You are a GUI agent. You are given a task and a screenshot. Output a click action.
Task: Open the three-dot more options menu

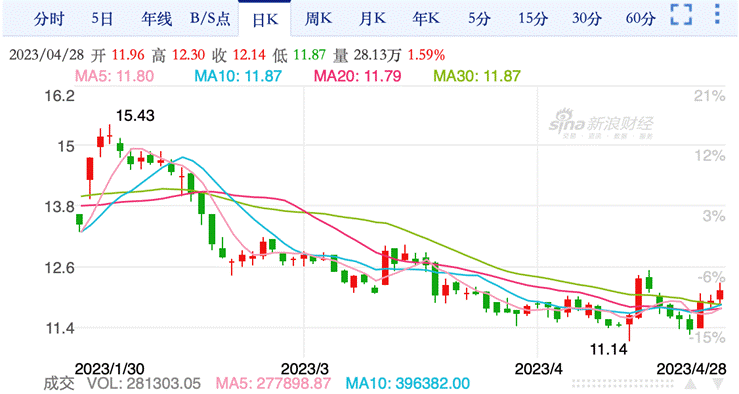point(717,14)
